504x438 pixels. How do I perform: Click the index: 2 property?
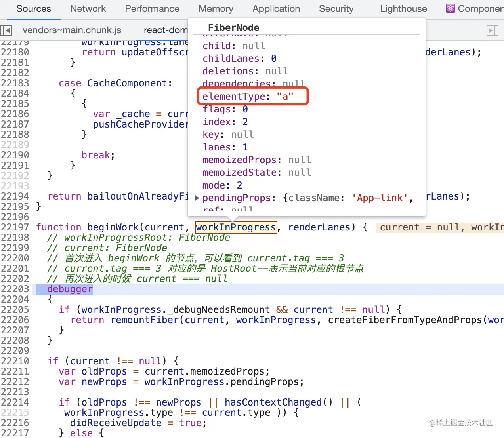(225, 122)
